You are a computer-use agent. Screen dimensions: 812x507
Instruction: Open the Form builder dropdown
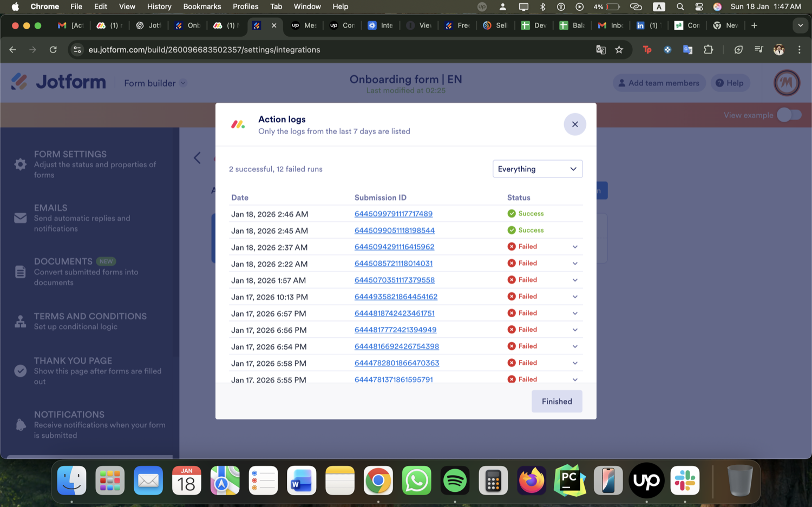155,83
